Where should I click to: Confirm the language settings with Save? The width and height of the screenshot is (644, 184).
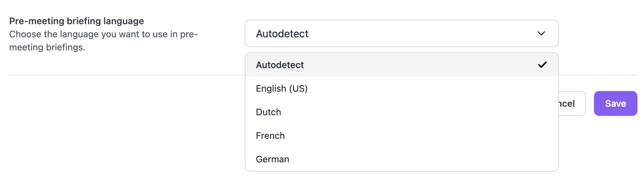click(x=615, y=103)
